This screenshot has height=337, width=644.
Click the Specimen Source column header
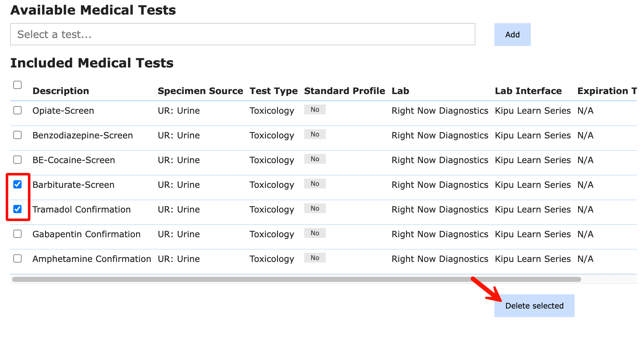pyautogui.click(x=200, y=91)
